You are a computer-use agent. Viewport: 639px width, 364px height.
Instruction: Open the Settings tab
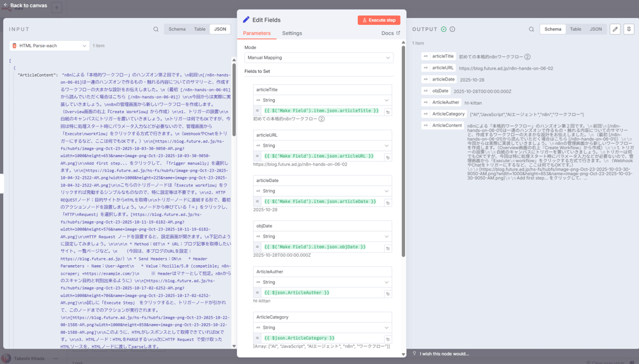coord(292,33)
